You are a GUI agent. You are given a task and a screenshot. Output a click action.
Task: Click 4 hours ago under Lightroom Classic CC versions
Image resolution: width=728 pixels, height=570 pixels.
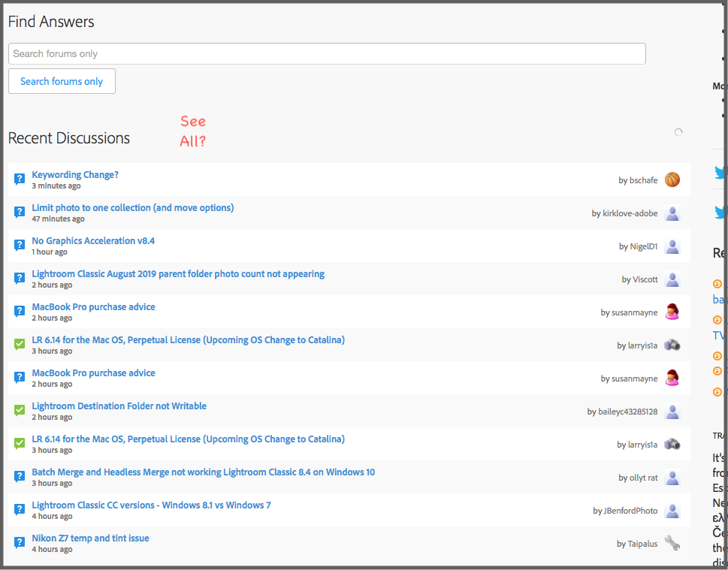click(52, 517)
